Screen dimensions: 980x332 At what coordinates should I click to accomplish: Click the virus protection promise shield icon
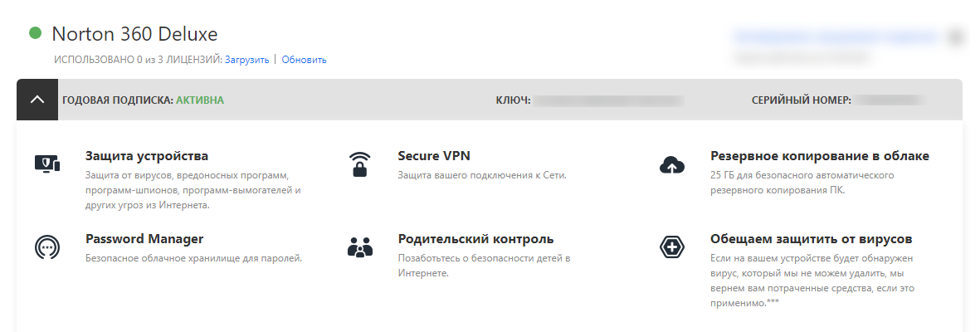671,247
